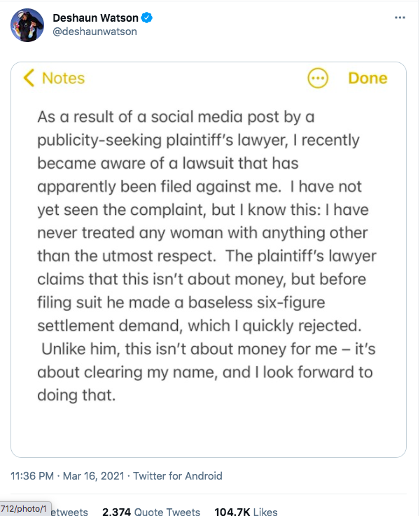Open Deshaun Watson's profile avatar
Image resolution: width=420 pixels, height=516 pixels.
tap(27, 25)
